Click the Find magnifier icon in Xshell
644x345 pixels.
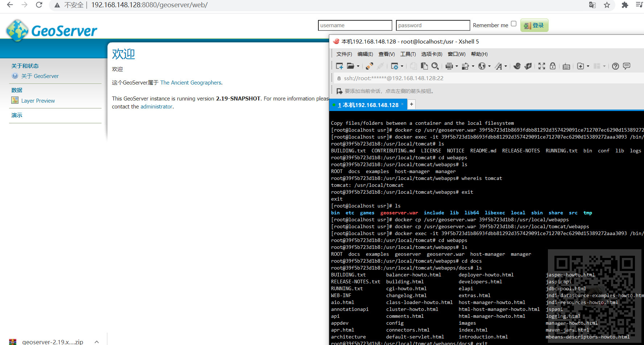435,66
